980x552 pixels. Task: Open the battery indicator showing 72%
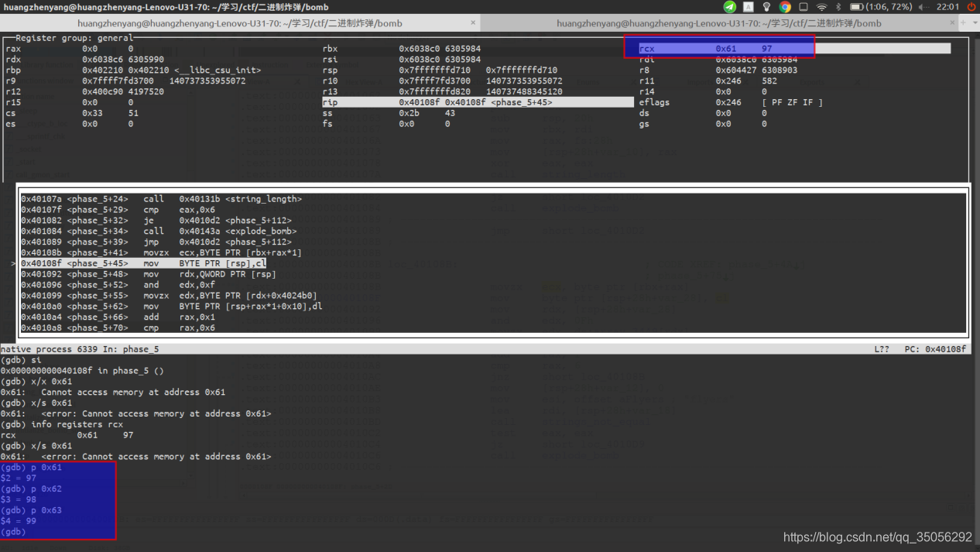tap(881, 7)
